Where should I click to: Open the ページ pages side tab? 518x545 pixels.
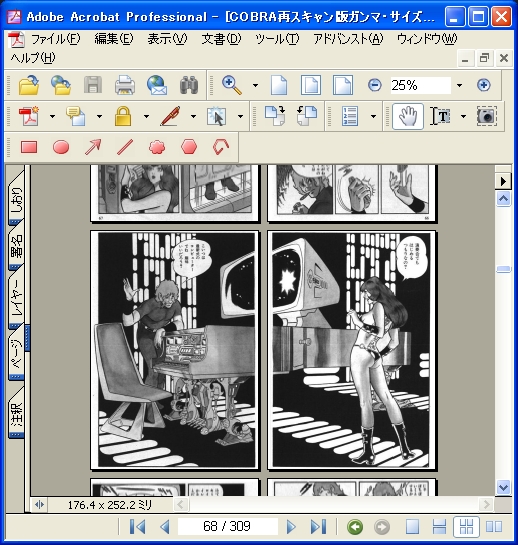[x=16, y=352]
